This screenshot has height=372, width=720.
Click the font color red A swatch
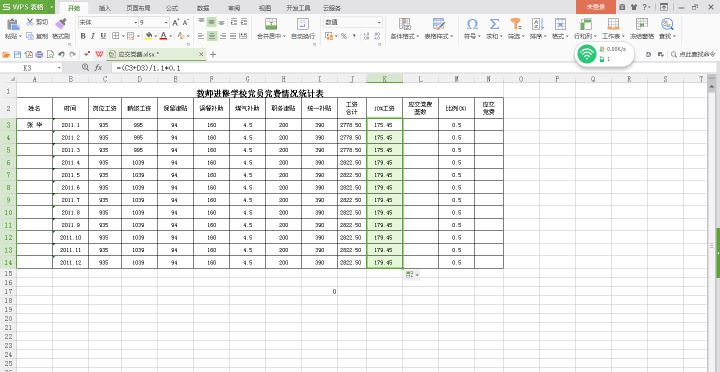click(163, 36)
